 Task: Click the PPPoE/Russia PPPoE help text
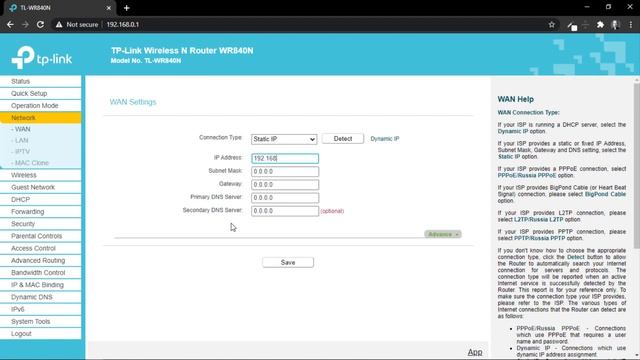pos(527,176)
